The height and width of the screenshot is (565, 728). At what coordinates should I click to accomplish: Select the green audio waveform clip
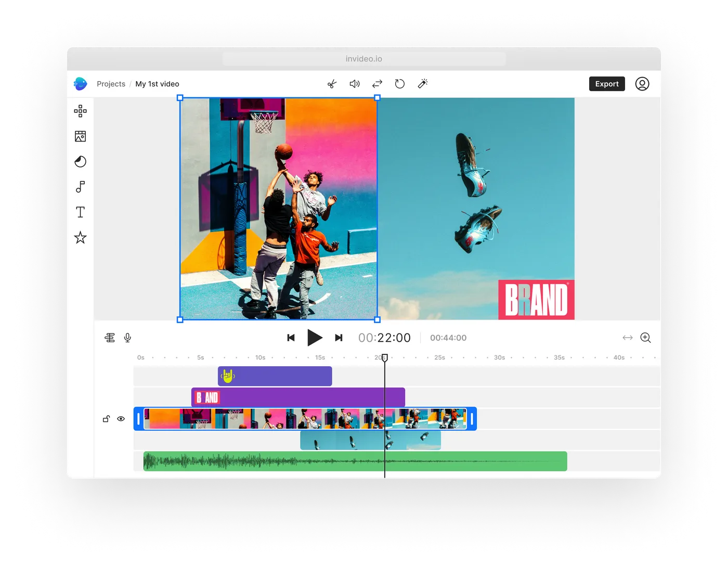click(355, 461)
